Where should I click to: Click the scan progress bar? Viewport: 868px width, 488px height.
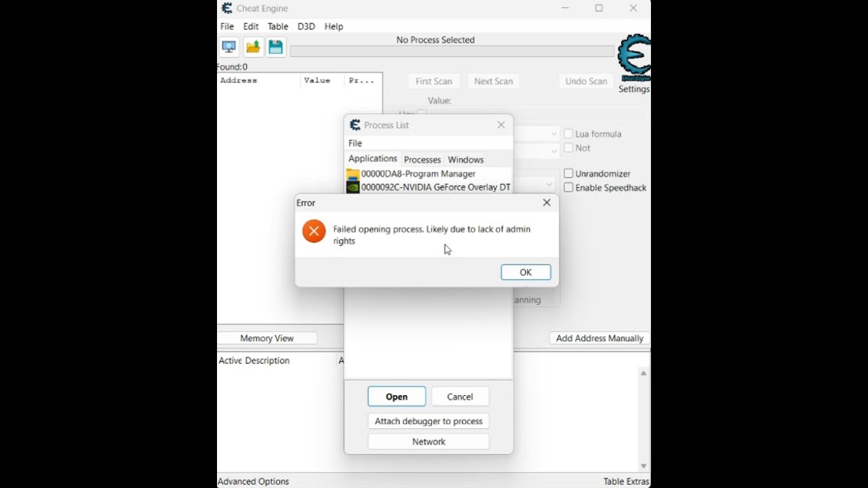click(x=452, y=52)
